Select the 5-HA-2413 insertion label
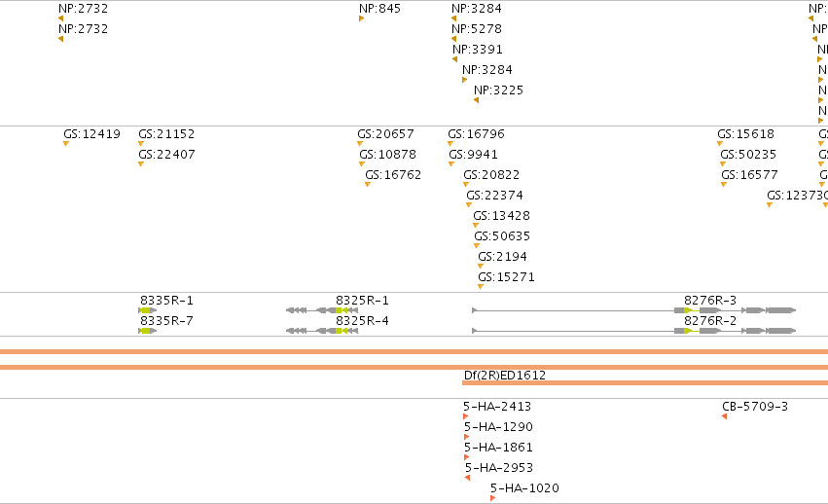 tap(497, 407)
